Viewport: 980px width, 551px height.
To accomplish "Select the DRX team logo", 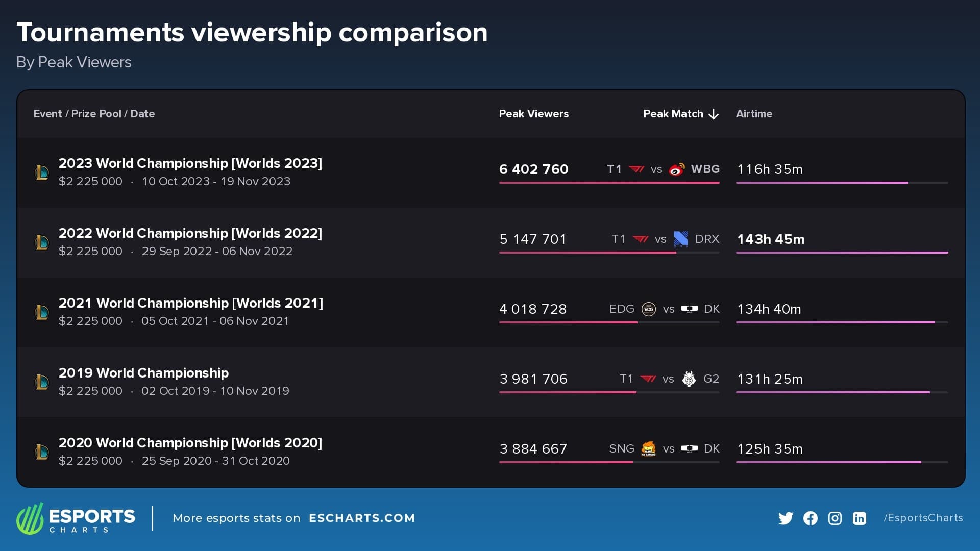I will pyautogui.click(x=680, y=239).
